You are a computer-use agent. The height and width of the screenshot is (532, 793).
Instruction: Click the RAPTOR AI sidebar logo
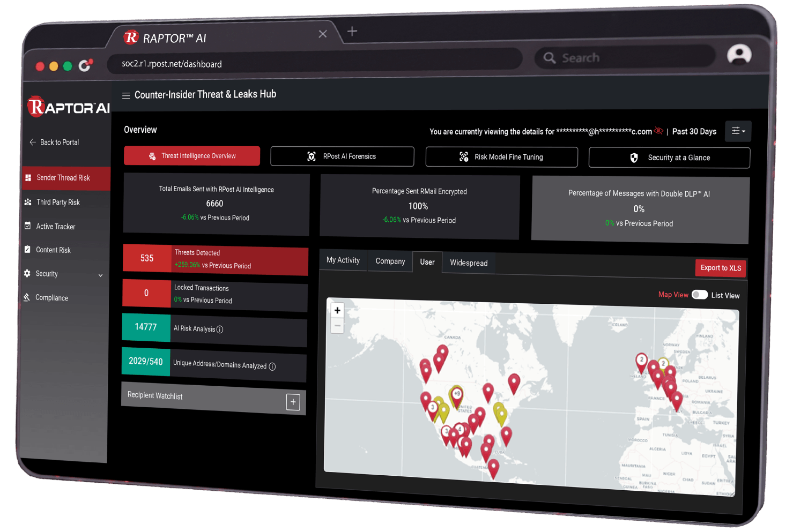point(68,106)
